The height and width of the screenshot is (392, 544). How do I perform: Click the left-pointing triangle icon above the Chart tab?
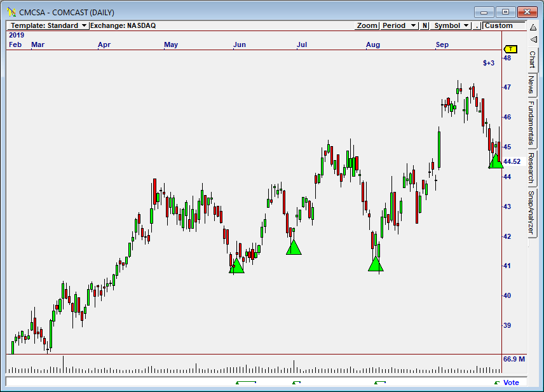click(534, 39)
